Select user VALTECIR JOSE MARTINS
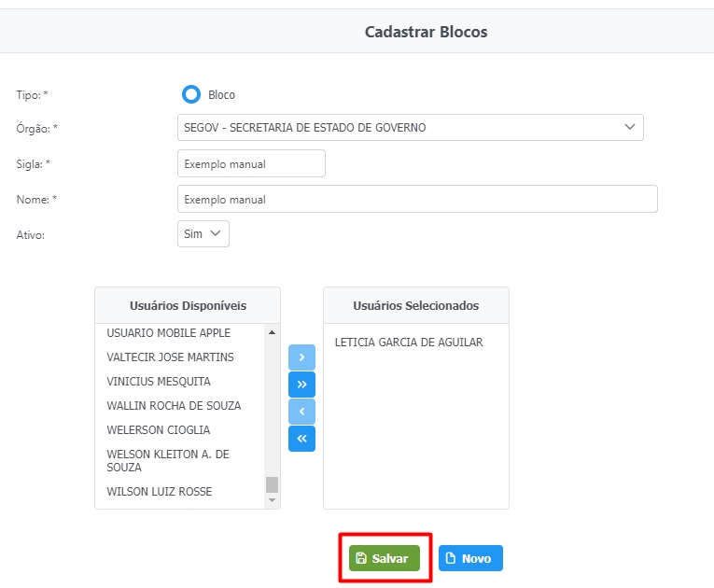 171,357
